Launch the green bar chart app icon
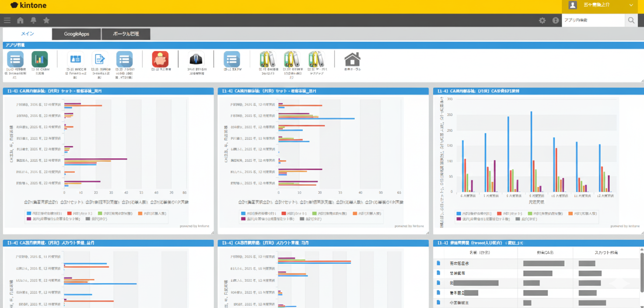This screenshot has height=308, width=644. click(40, 59)
